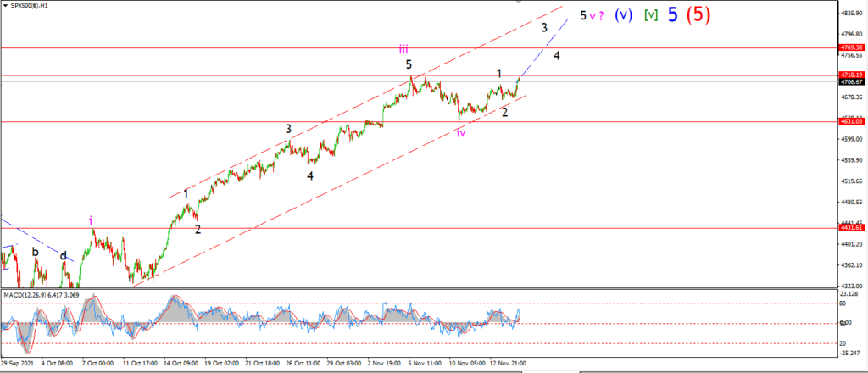Select the pink 'iii' wave label
This screenshot has height=373, width=868.
point(403,50)
